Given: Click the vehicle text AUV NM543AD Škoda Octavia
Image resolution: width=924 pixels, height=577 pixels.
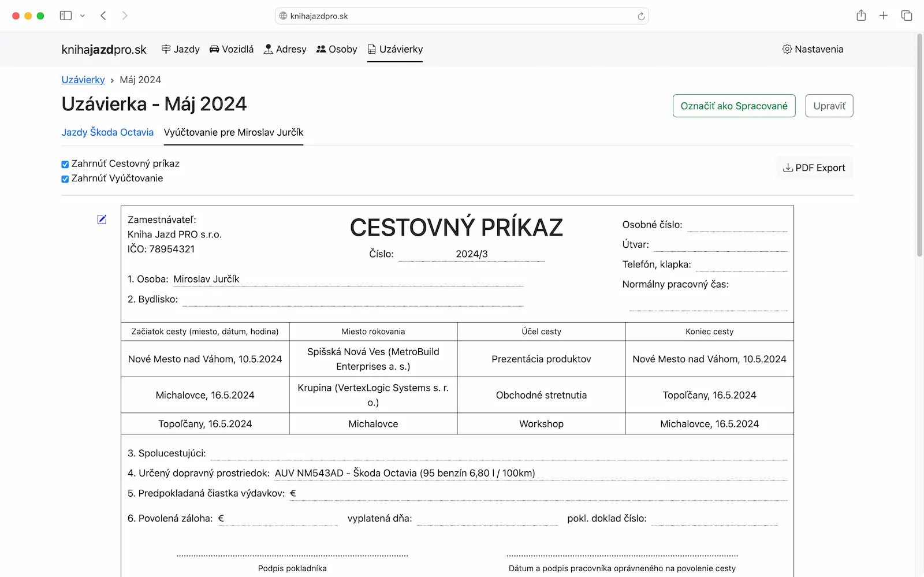Looking at the screenshot, I should tap(405, 473).
